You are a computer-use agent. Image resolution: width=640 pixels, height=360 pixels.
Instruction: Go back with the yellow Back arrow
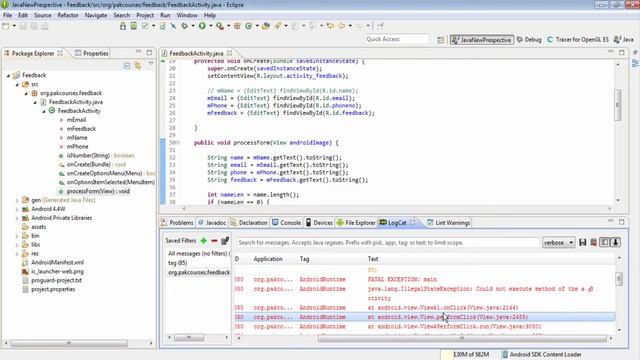point(341,26)
